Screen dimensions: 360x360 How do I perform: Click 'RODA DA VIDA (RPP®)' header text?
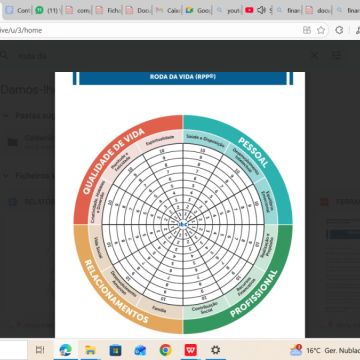pos(183,77)
